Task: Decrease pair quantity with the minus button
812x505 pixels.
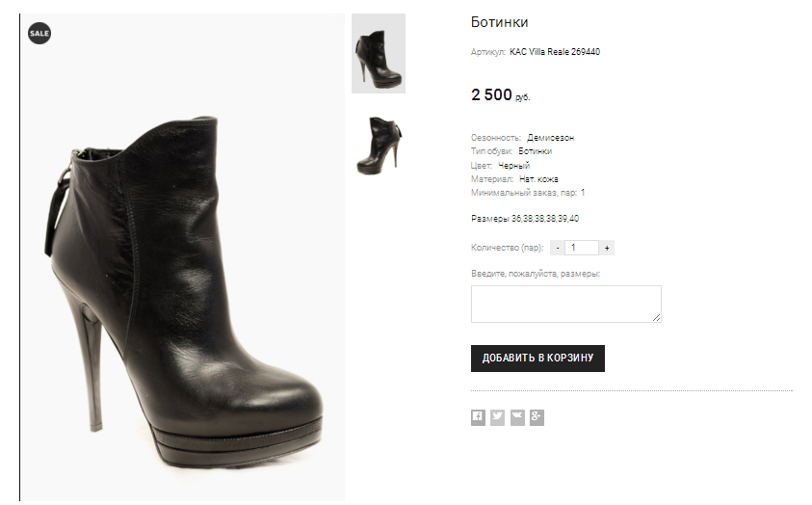Action: coord(558,248)
